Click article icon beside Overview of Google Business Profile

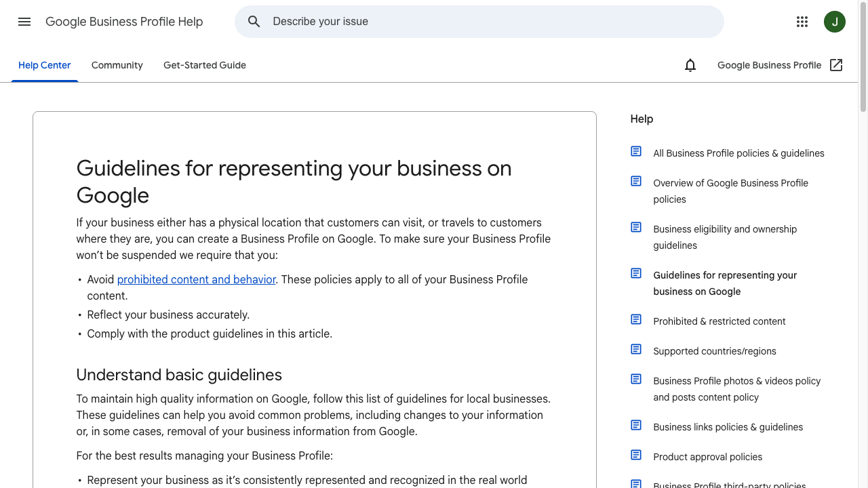[636, 181]
